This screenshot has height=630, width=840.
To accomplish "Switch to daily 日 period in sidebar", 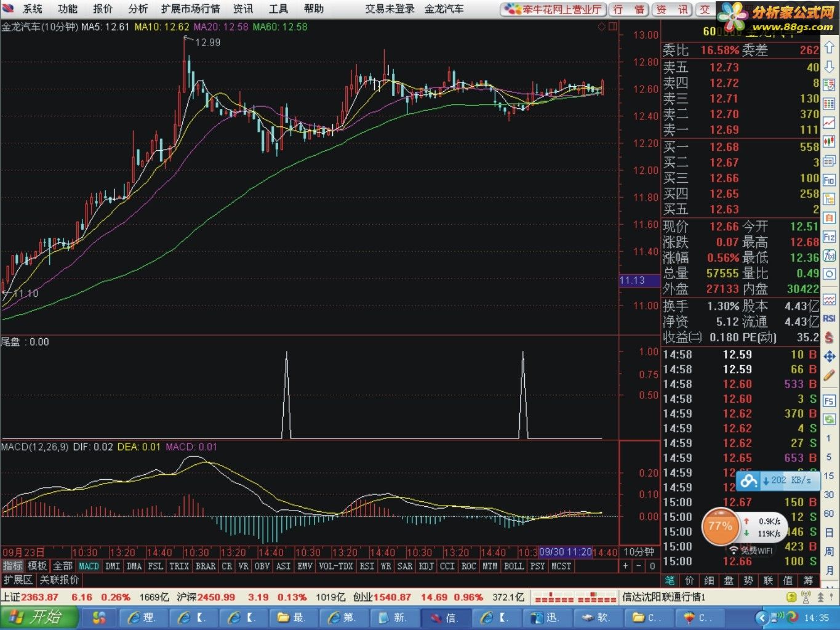I will coord(829,533).
